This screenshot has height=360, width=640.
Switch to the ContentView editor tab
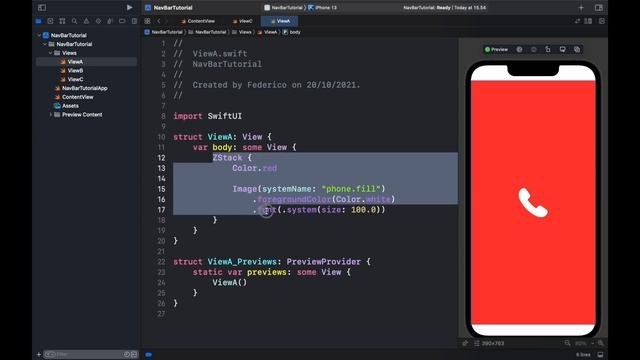198,21
